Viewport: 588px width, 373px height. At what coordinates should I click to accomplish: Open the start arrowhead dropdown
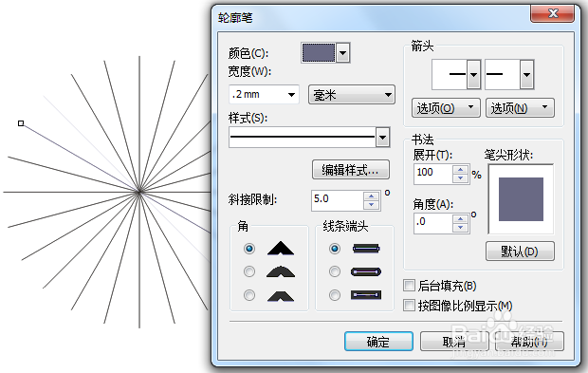[x=473, y=75]
